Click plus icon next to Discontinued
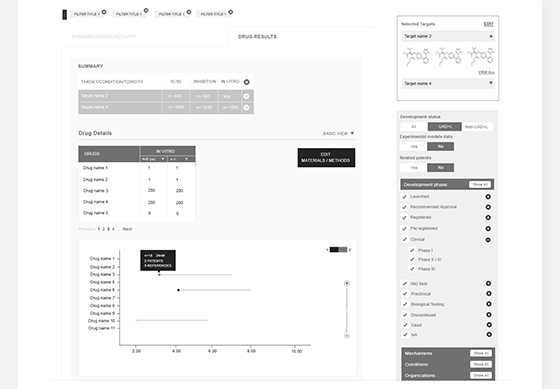This screenshot has height=389, width=560. point(489,315)
